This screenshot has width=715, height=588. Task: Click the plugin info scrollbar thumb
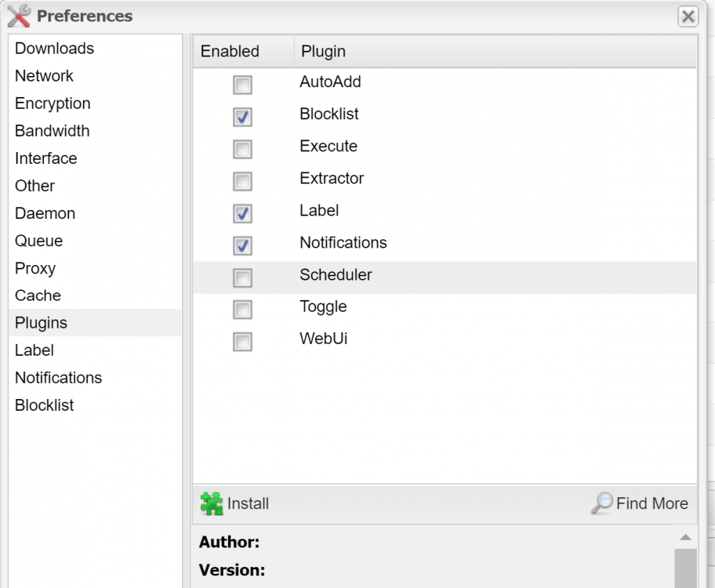pyautogui.click(x=685, y=568)
